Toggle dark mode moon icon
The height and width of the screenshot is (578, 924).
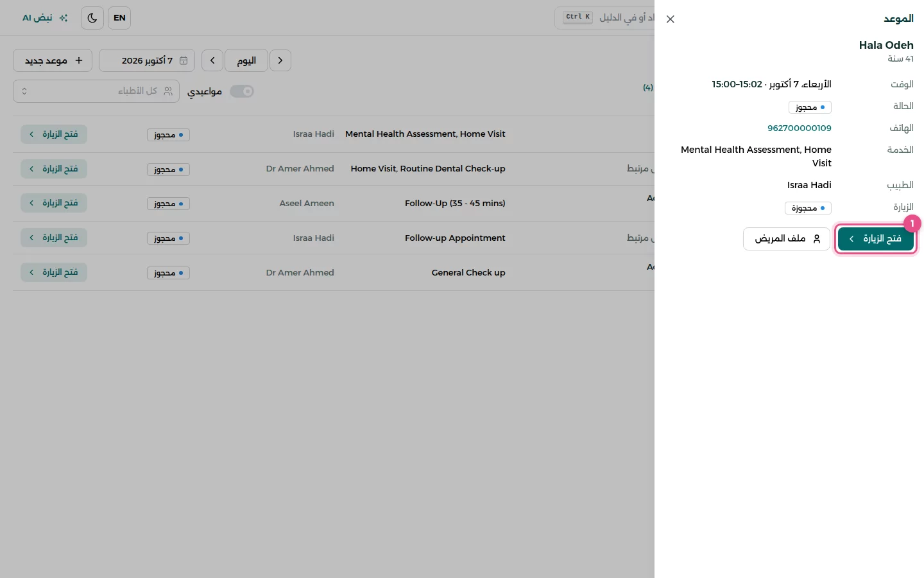point(92,18)
